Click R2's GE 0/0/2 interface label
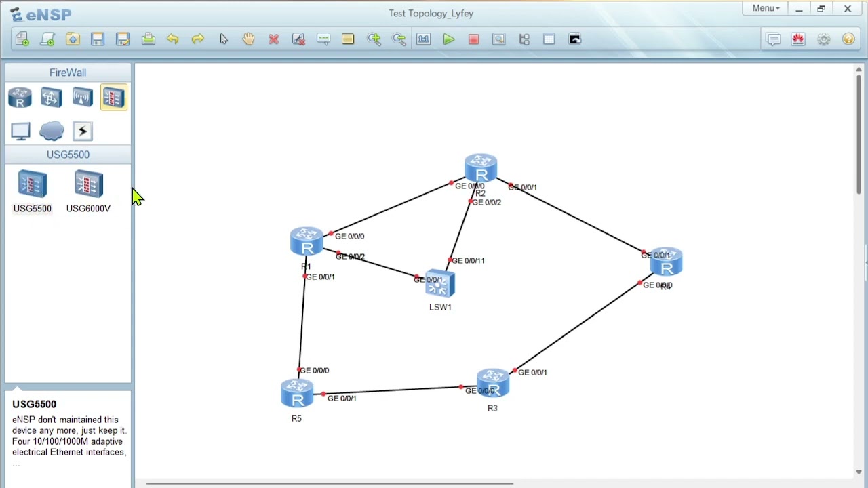868x488 pixels. tap(486, 202)
